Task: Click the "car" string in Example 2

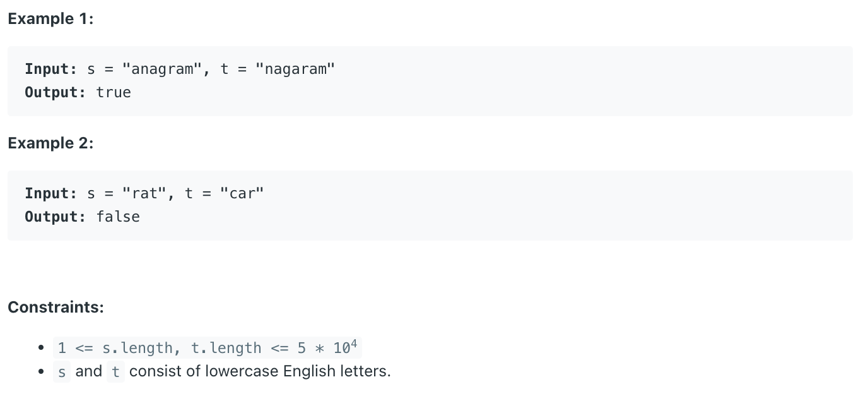Action: point(242,193)
